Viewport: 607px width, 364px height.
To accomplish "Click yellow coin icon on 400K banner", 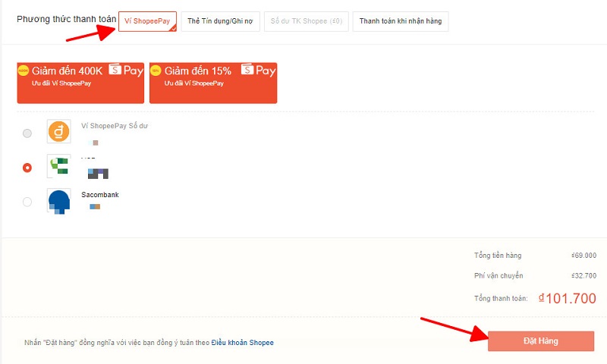I will click(x=24, y=71).
